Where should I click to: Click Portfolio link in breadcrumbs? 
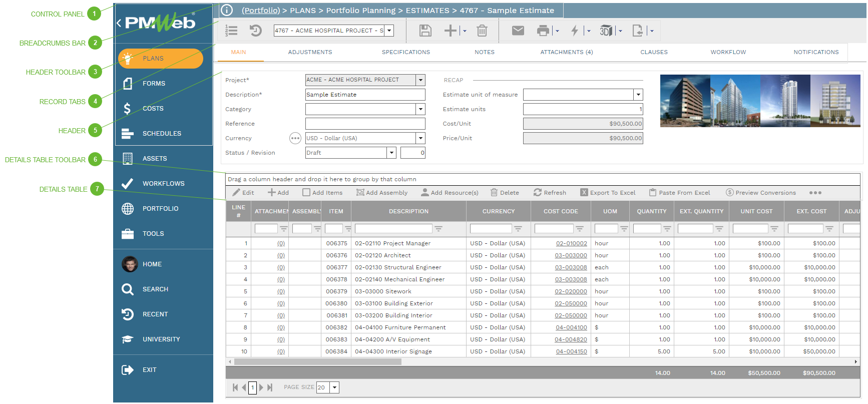click(x=261, y=11)
